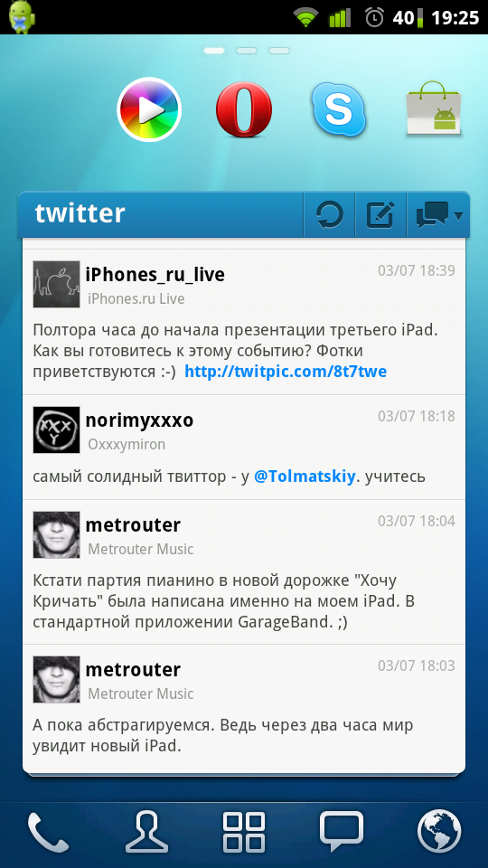The height and width of the screenshot is (868, 488).
Task: Open the twitpic.com/8t7twe link
Action: pyautogui.click(x=286, y=372)
